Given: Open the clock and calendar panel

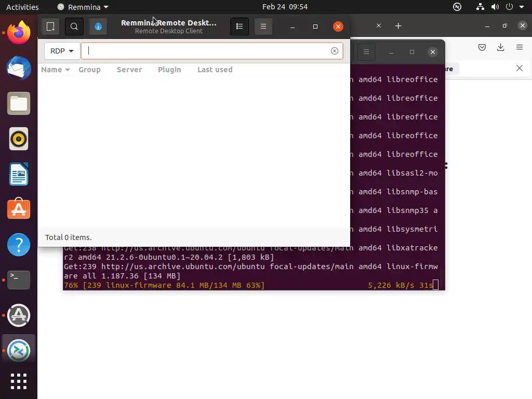Looking at the screenshot, I should pyautogui.click(x=285, y=7).
